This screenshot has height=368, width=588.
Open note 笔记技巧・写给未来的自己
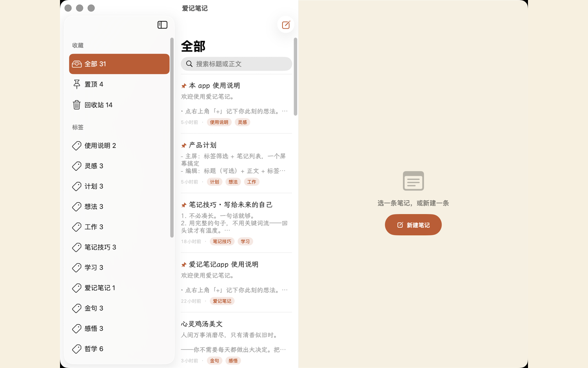click(x=236, y=223)
